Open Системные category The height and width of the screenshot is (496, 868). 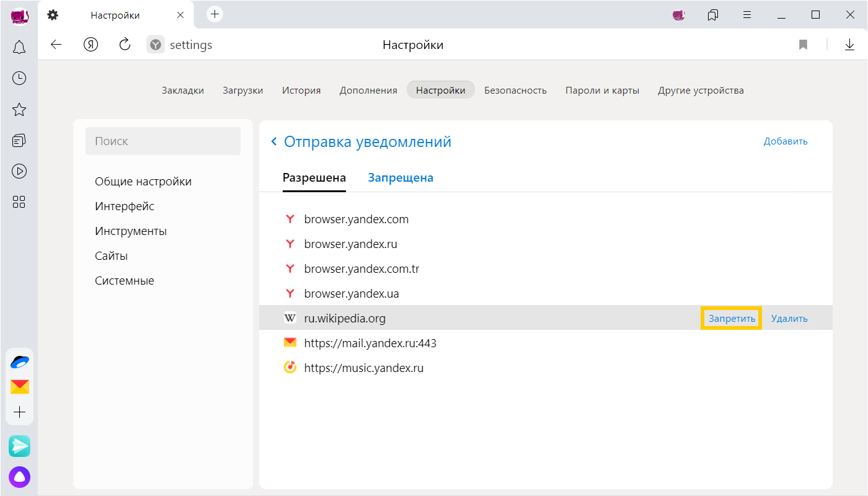[x=124, y=281]
